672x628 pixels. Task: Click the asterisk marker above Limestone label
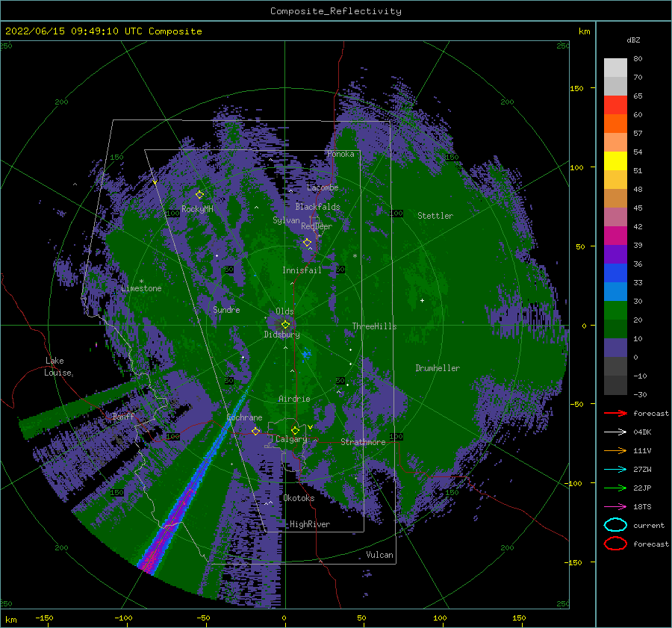click(141, 282)
